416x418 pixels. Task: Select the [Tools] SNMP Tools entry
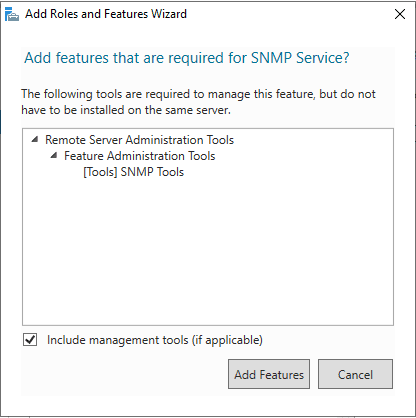(x=133, y=172)
